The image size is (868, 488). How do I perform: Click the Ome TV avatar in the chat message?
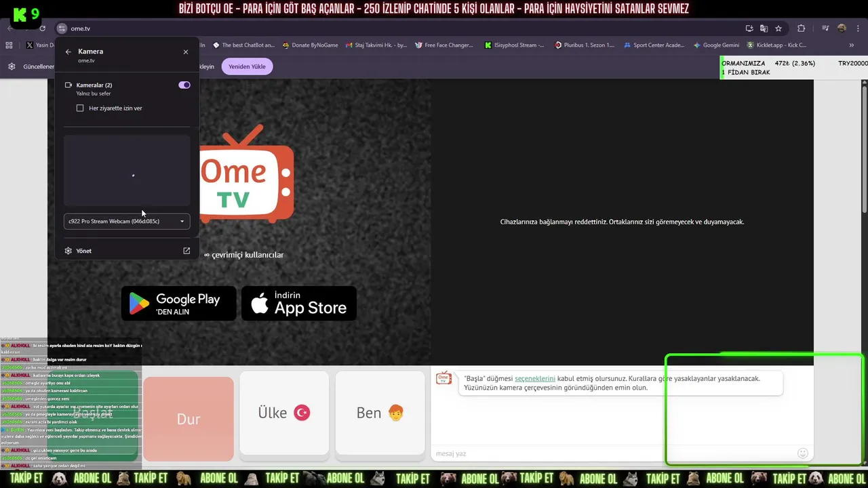[443, 378]
